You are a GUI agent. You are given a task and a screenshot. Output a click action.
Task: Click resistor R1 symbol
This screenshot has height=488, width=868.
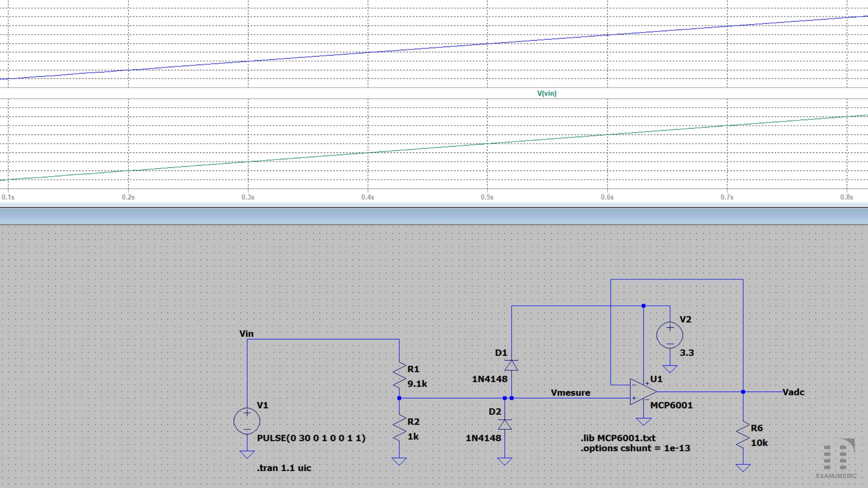click(x=399, y=376)
